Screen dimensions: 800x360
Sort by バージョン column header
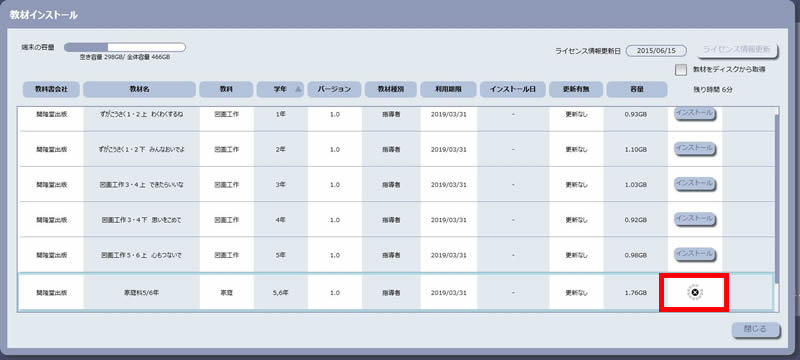tap(334, 89)
